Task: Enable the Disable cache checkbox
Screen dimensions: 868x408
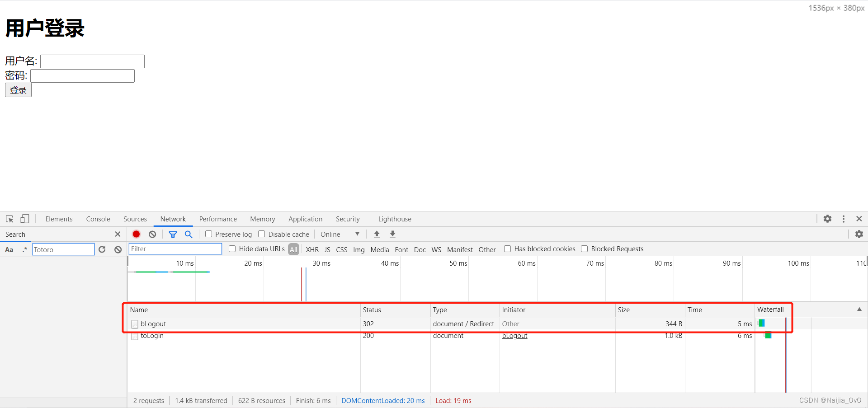Action: pos(261,234)
